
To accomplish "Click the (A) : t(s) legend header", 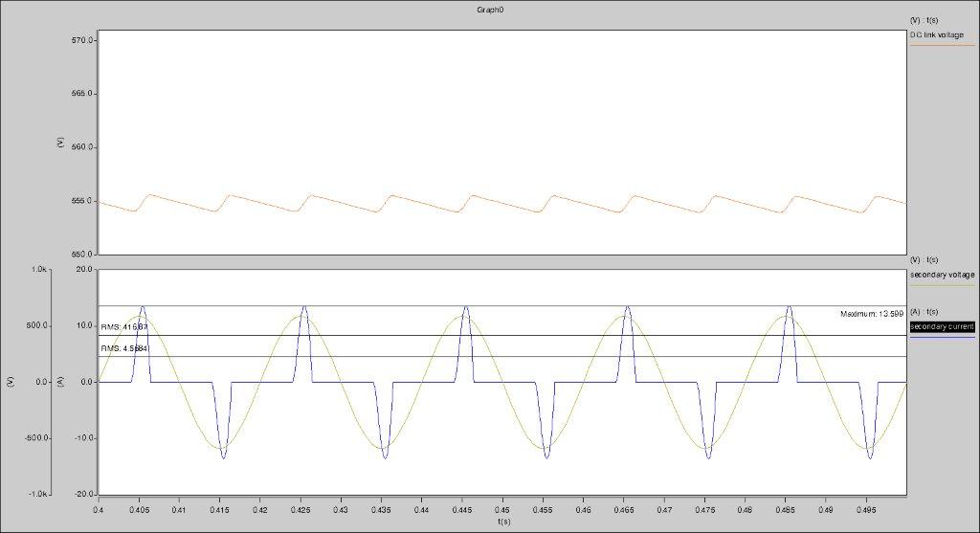I will point(926,312).
